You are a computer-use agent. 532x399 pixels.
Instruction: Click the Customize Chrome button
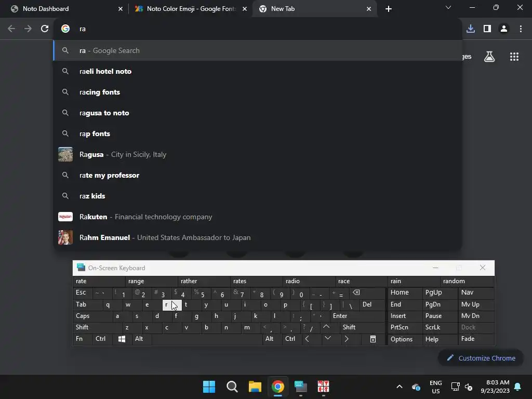tap(481, 358)
